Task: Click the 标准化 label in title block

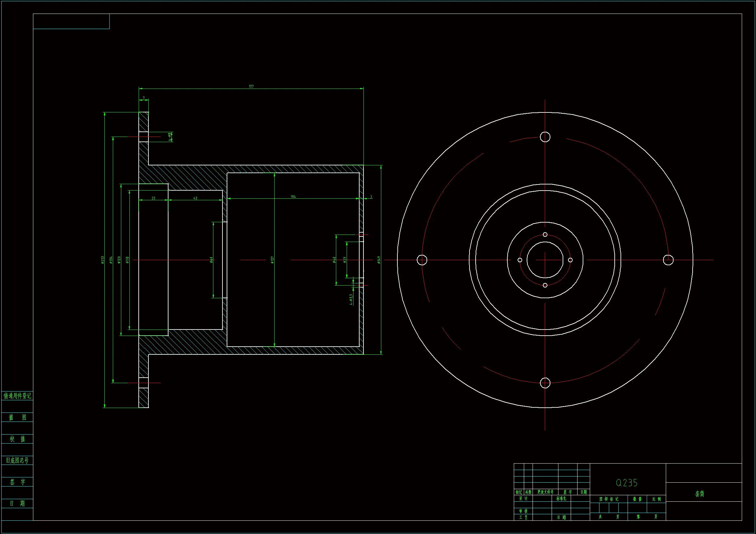Action: coord(561,499)
